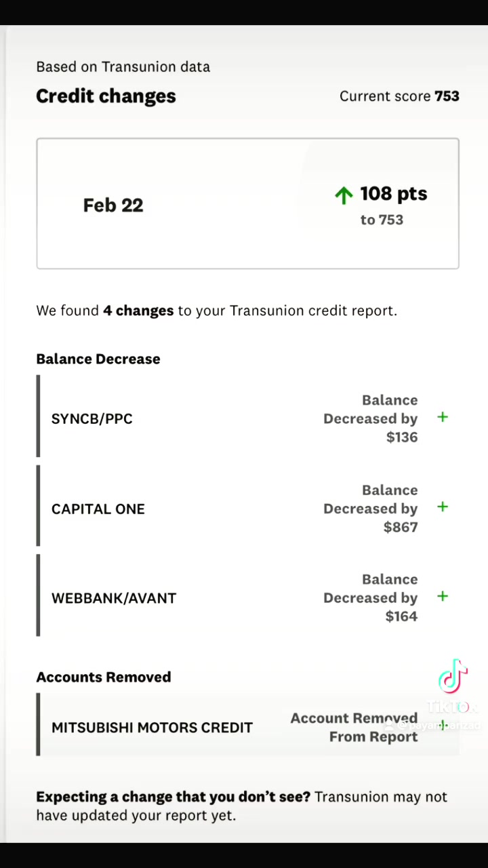Tap 'Expecting a change that you don't see?'
Image resolution: width=488 pixels, height=868 pixels.
[x=173, y=797]
